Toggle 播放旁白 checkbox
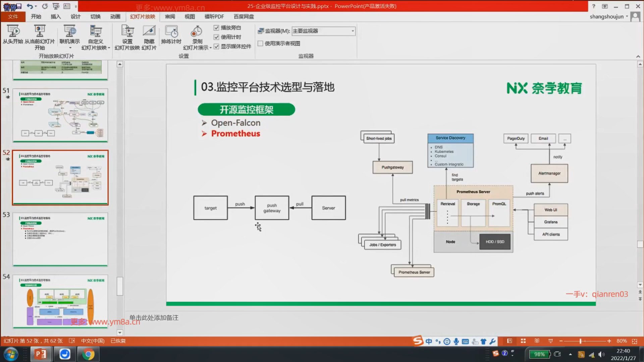The height and width of the screenshot is (362, 644). pos(216,28)
